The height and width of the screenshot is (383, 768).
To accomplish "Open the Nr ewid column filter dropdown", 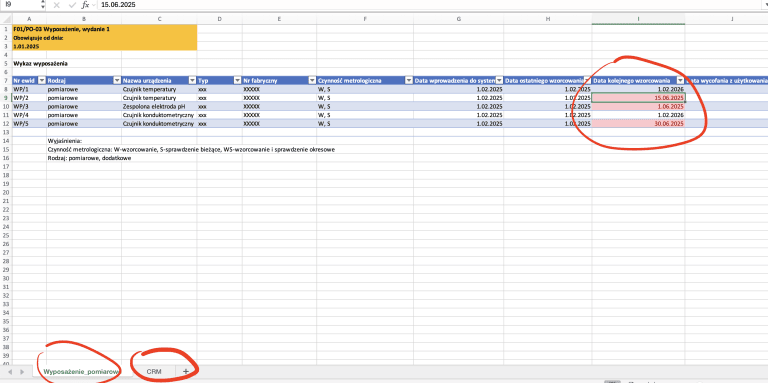I will [x=42, y=80].
